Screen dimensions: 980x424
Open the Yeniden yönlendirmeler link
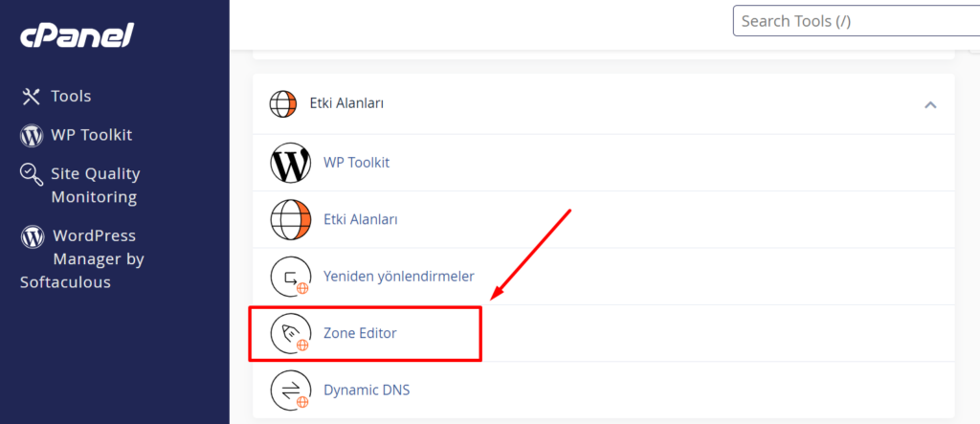coord(399,277)
